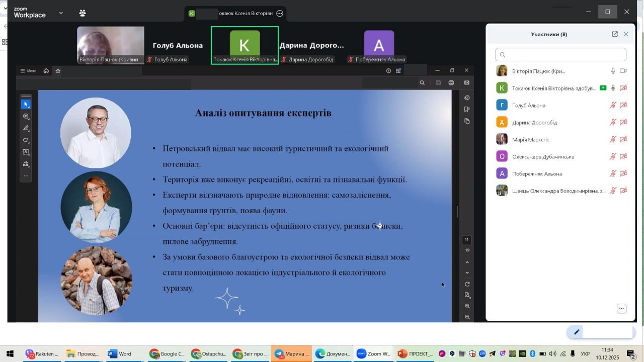Zoom in on the PDF page

(x=467, y=306)
